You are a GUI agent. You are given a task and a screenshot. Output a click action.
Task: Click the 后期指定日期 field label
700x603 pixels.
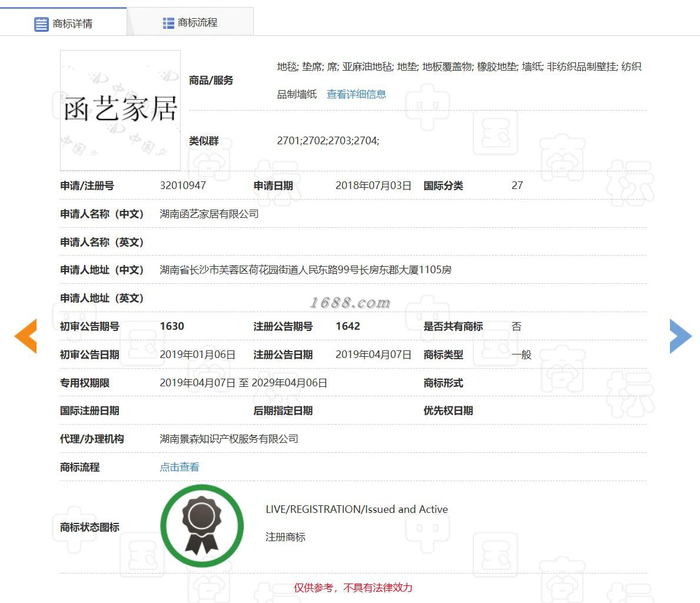click(283, 411)
